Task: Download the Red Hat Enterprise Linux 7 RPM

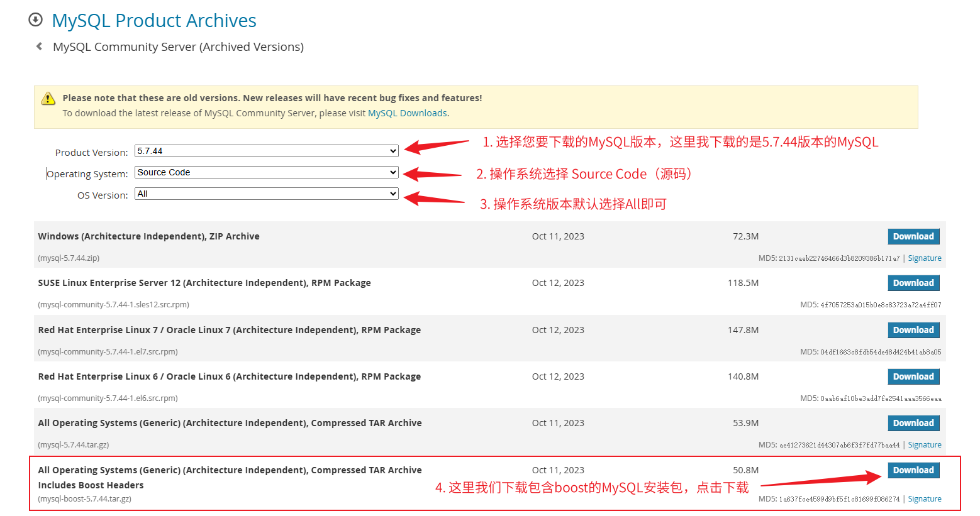Action: tap(913, 330)
